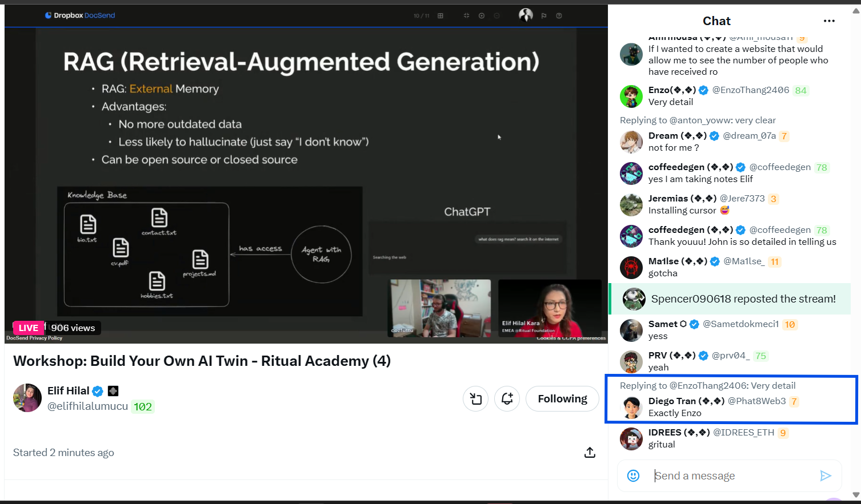Open the DocSend Privacy Policy link
This screenshot has height=504, width=861.
coord(34,338)
